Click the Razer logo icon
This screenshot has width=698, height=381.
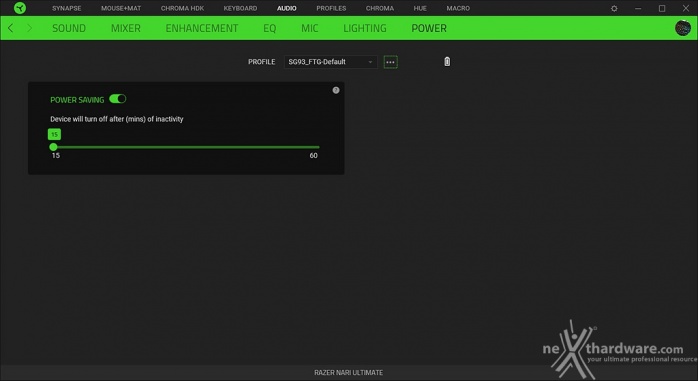click(20, 8)
